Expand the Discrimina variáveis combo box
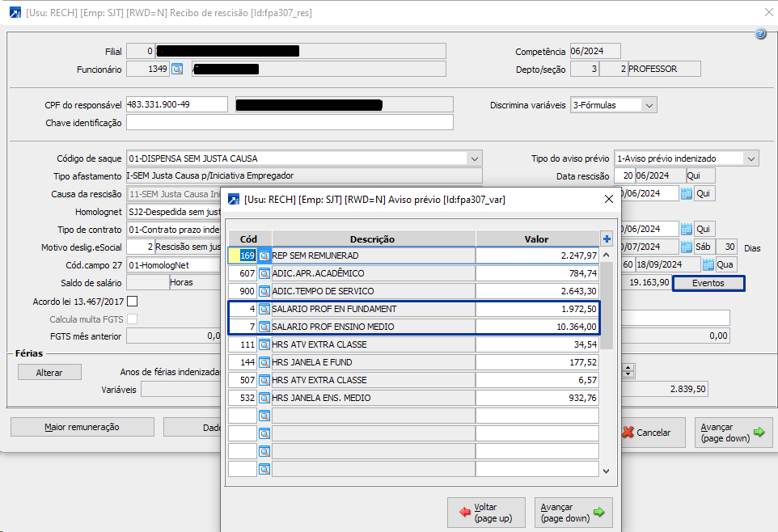 pyautogui.click(x=649, y=105)
